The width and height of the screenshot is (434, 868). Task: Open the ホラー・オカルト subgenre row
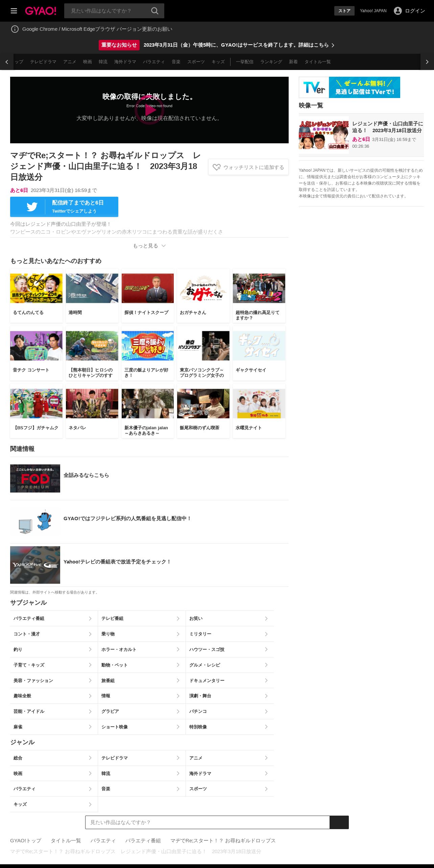click(142, 649)
